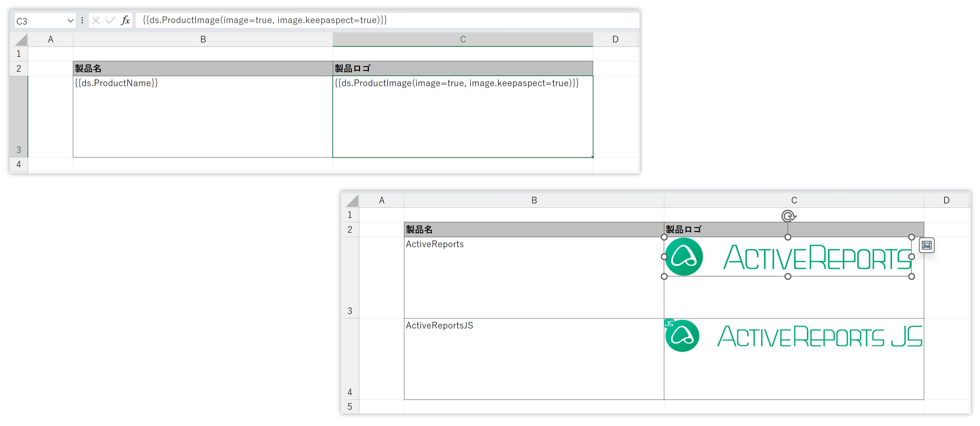The width and height of the screenshot is (980, 426).
Task: Click the ActiveReports JS logo image
Action: (794, 336)
